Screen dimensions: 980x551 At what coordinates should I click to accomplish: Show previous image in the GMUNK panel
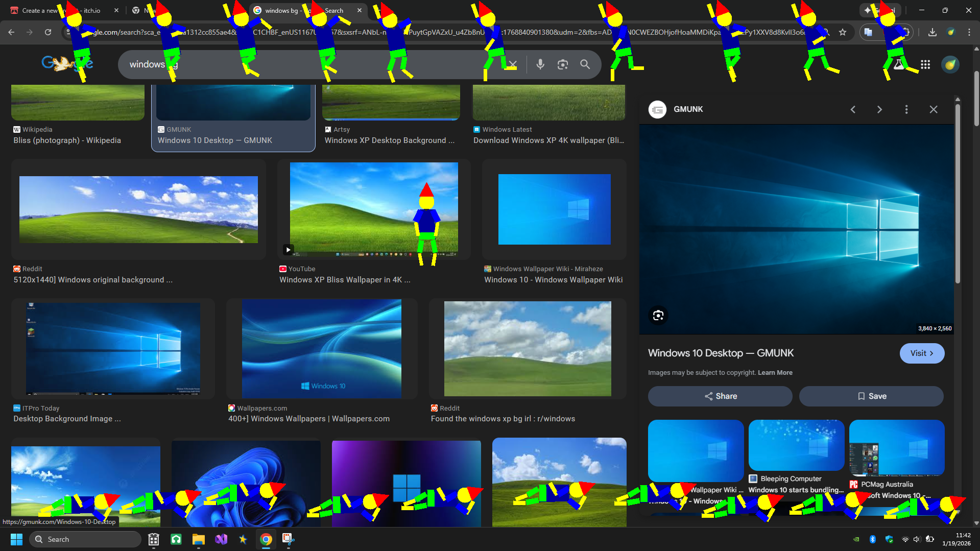pos(853,109)
